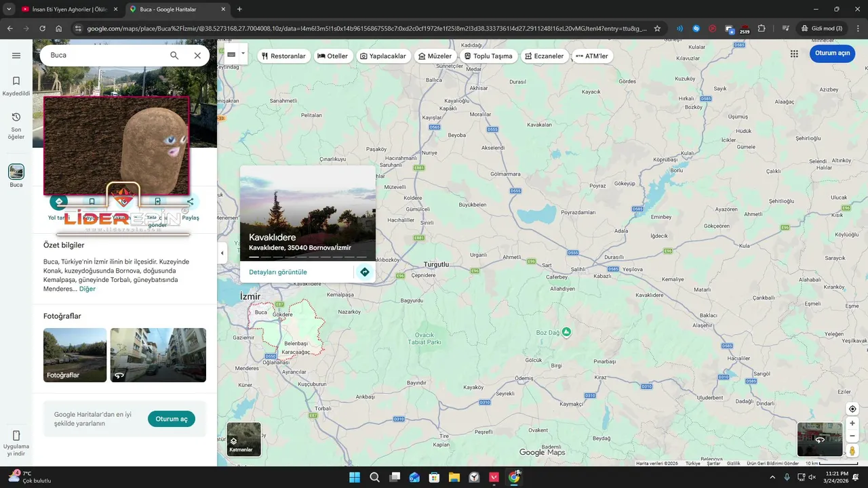The width and height of the screenshot is (868, 488).
Task: Open the Windows Start menu
Action: pyautogui.click(x=355, y=477)
